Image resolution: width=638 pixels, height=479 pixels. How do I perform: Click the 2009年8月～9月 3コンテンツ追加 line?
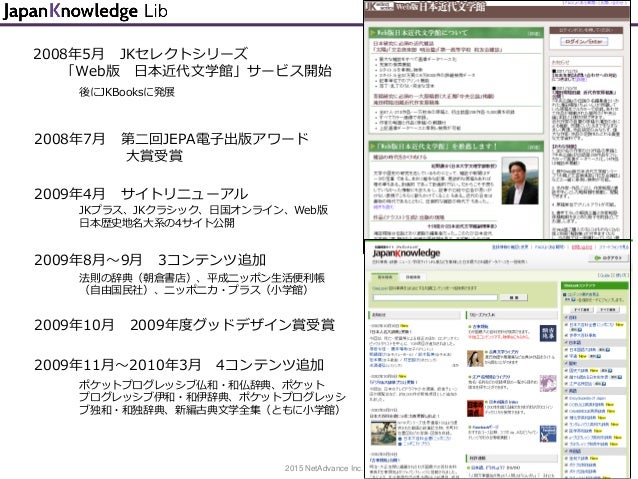click(150, 260)
